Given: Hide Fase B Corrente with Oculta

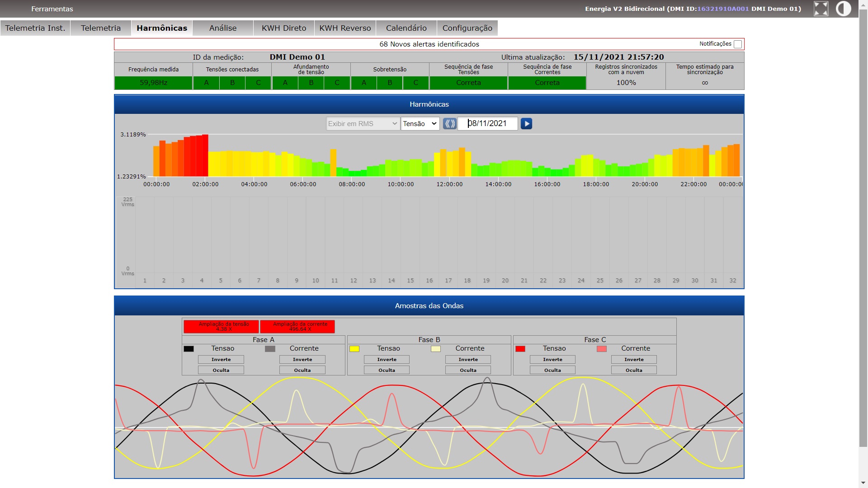Looking at the screenshot, I should pyautogui.click(x=468, y=370).
